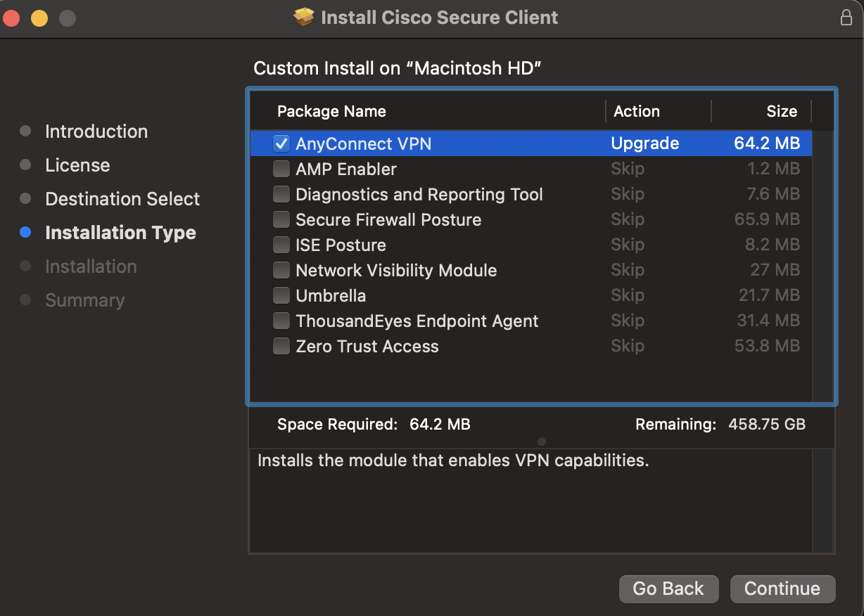Click the Zero Trust Access name
The width and height of the screenshot is (864, 616).
[367, 346]
